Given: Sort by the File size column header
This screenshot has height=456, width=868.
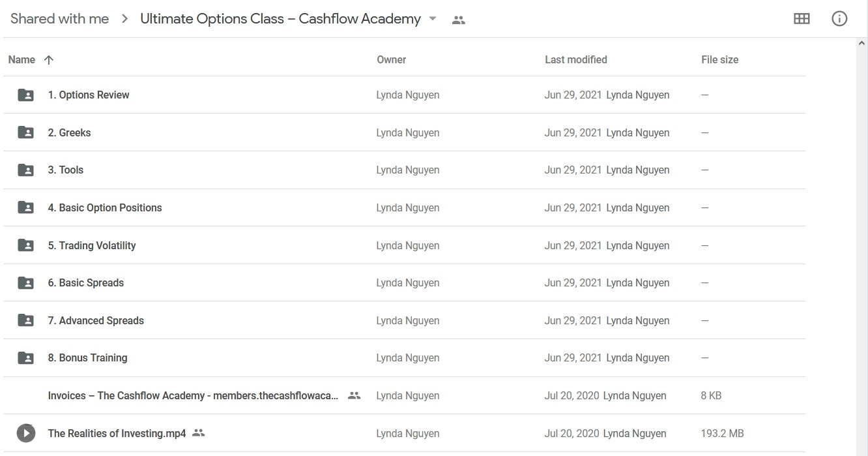Looking at the screenshot, I should tap(719, 59).
